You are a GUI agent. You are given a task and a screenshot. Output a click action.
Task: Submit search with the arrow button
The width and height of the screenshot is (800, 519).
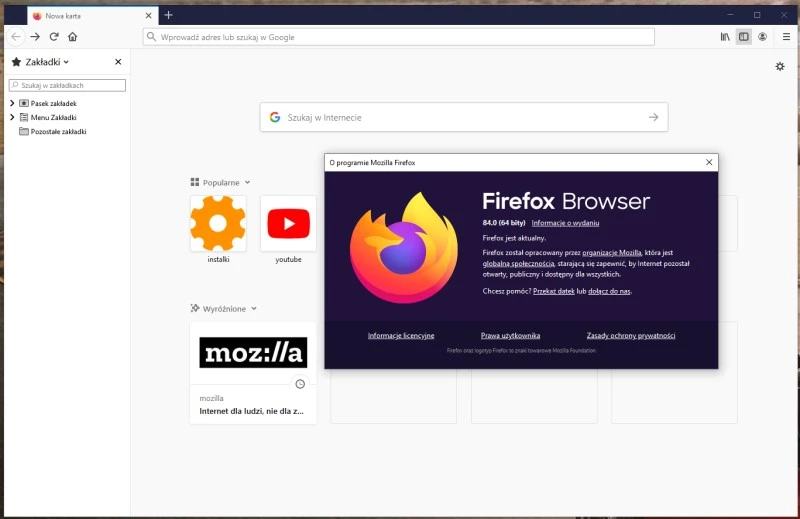point(653,117)
